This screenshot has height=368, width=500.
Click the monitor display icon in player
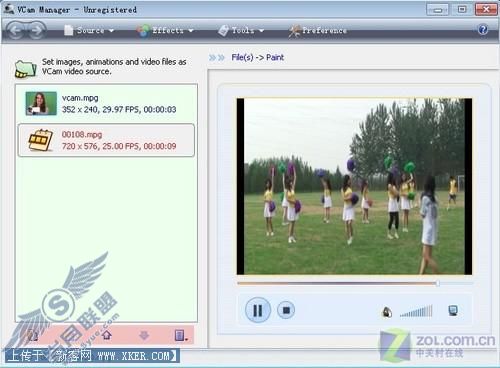pos(453,311)
